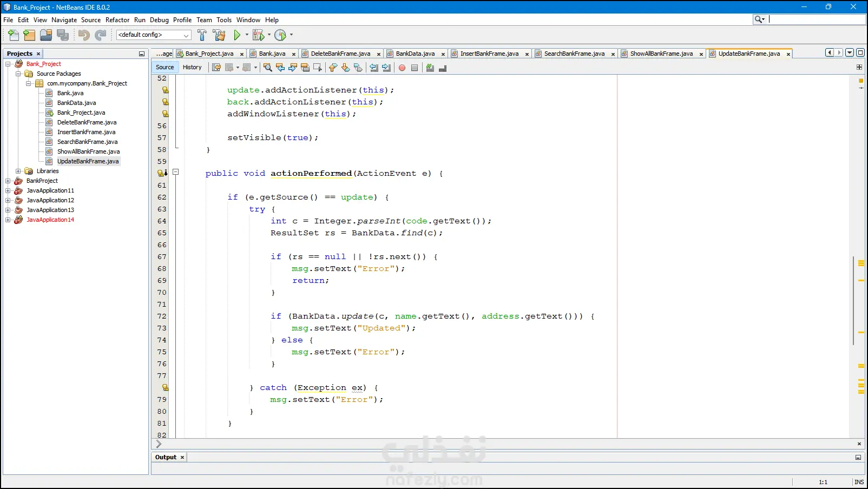Switch to InsertBankFrame.java tab

(x=489, y=54)
